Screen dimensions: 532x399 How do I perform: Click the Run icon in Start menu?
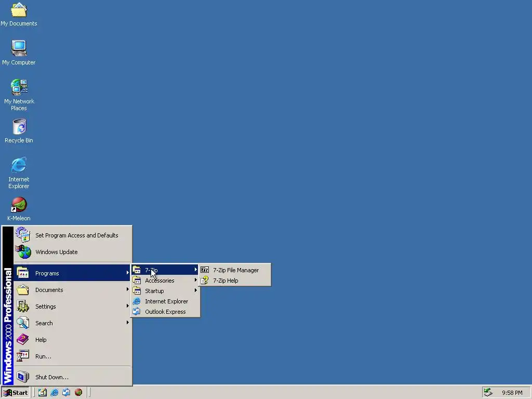pos(23,356)
